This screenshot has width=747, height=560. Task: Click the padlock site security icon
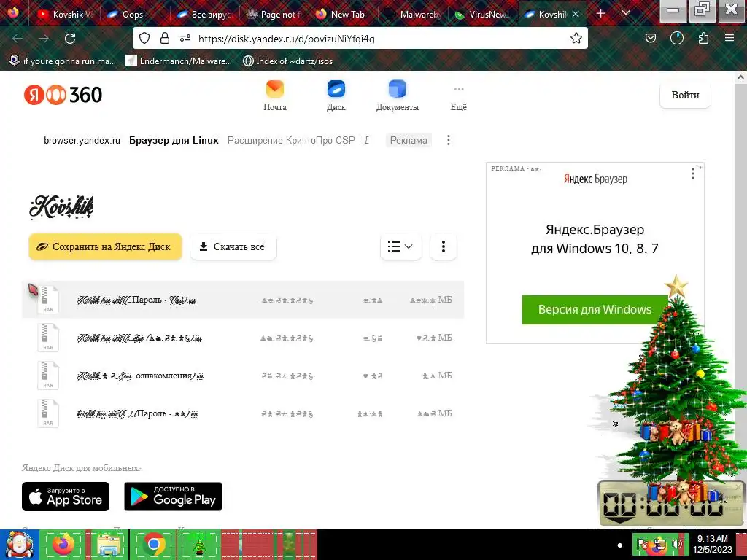(165, 39)
